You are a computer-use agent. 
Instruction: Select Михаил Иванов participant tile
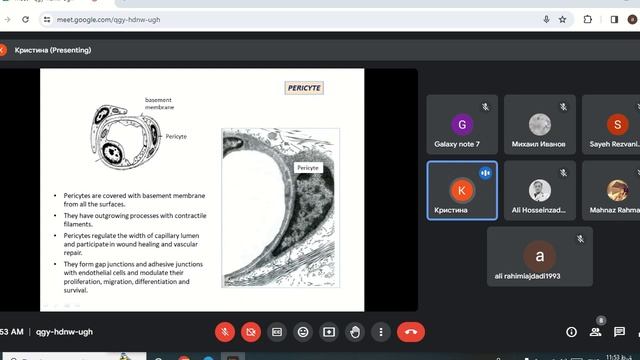tap(540, 124)
